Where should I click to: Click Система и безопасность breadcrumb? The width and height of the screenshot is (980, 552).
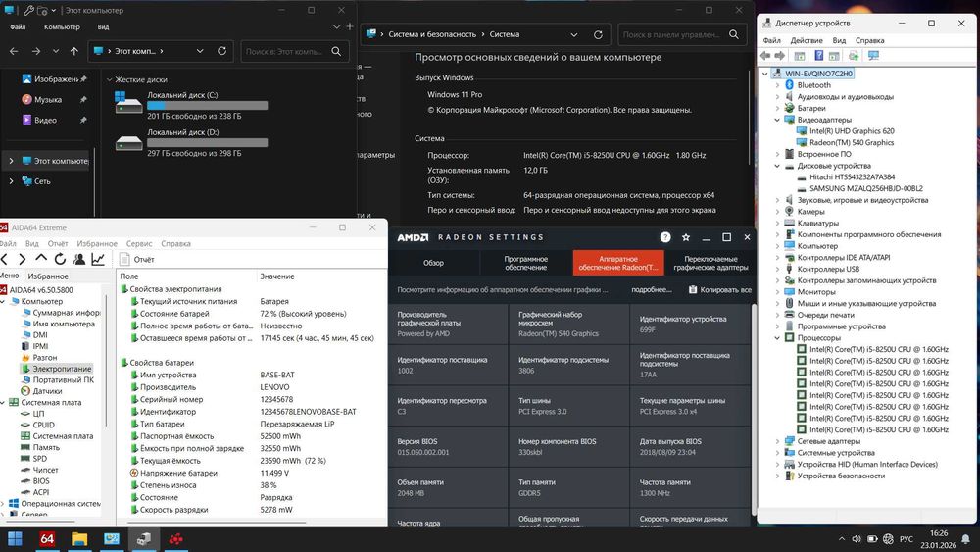point(432,35)
